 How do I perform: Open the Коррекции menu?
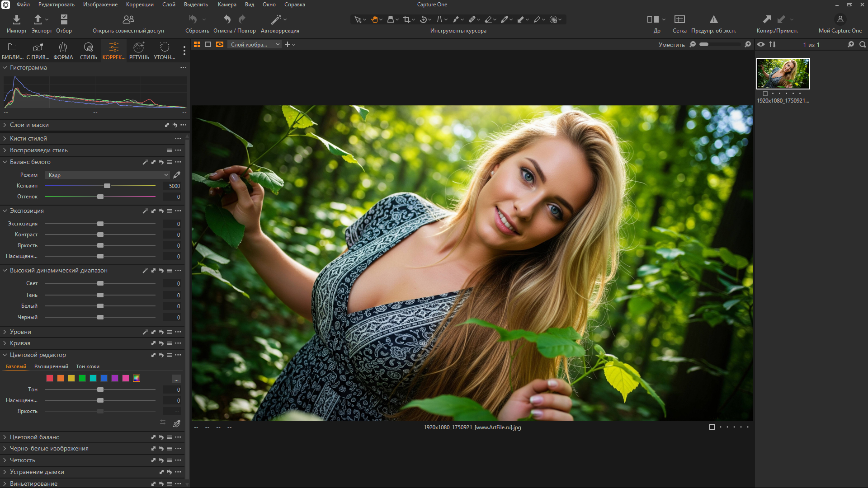[x=140, y=5]
